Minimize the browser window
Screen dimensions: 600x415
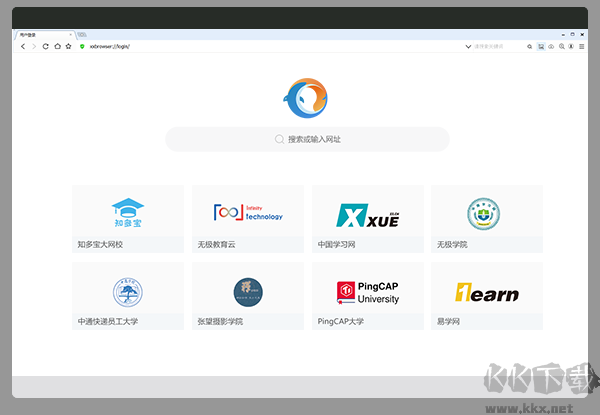[x=563, y=35]
